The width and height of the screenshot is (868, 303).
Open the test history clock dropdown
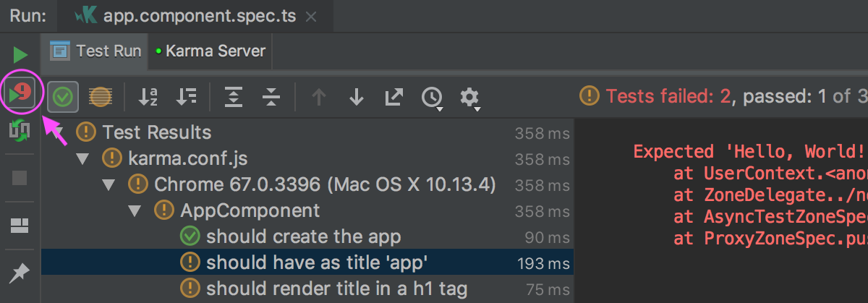[433, 97]
